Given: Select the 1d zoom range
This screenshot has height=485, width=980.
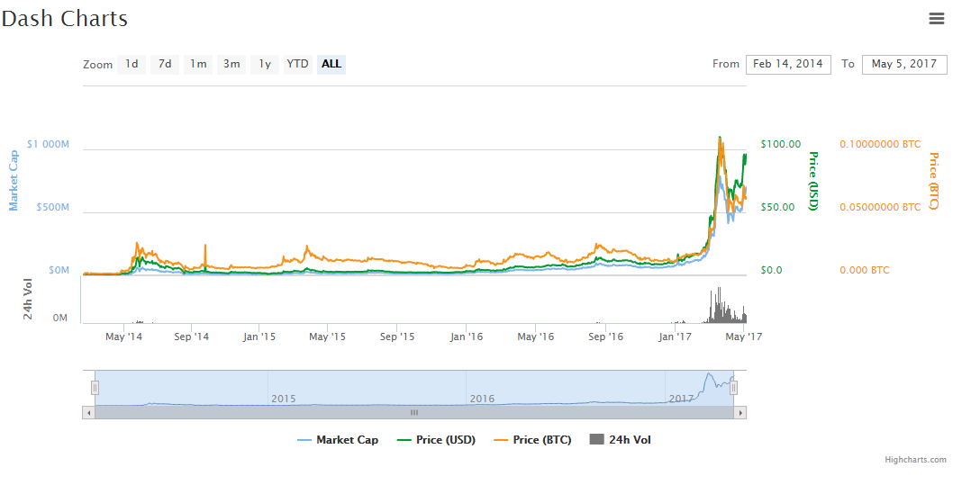Looking at the screenshot, I should coord(132,64).
